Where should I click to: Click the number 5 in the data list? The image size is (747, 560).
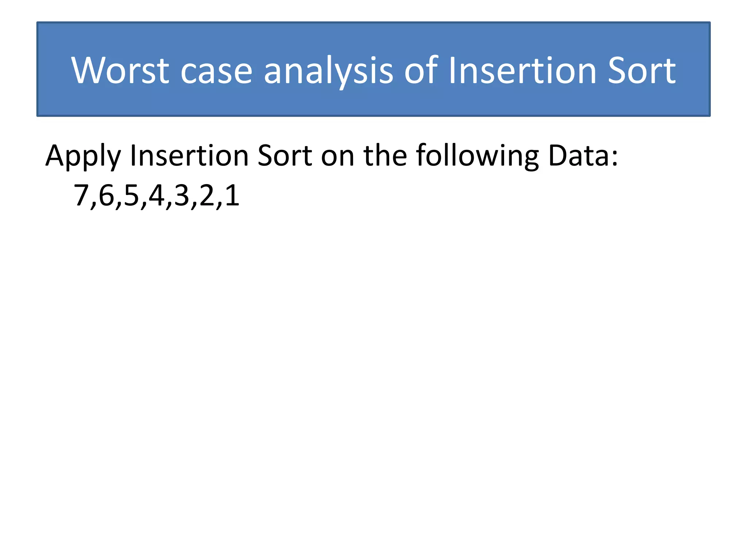132,196
